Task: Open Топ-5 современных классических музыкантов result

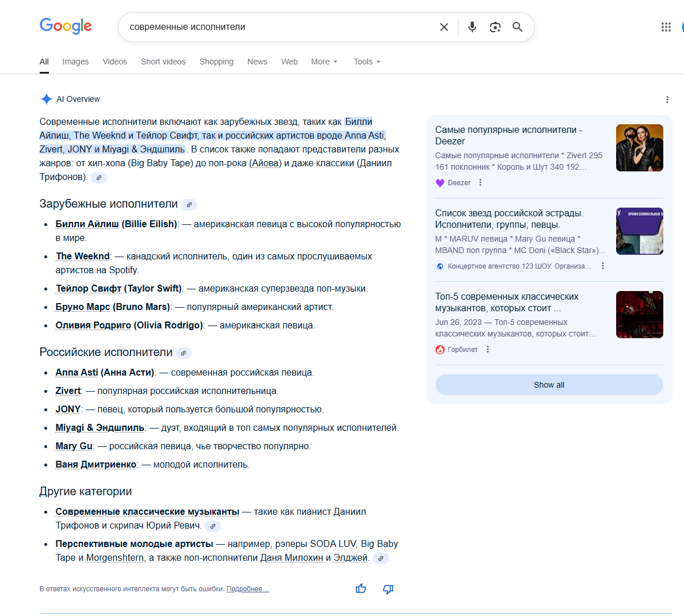Action: coord(507,302)
